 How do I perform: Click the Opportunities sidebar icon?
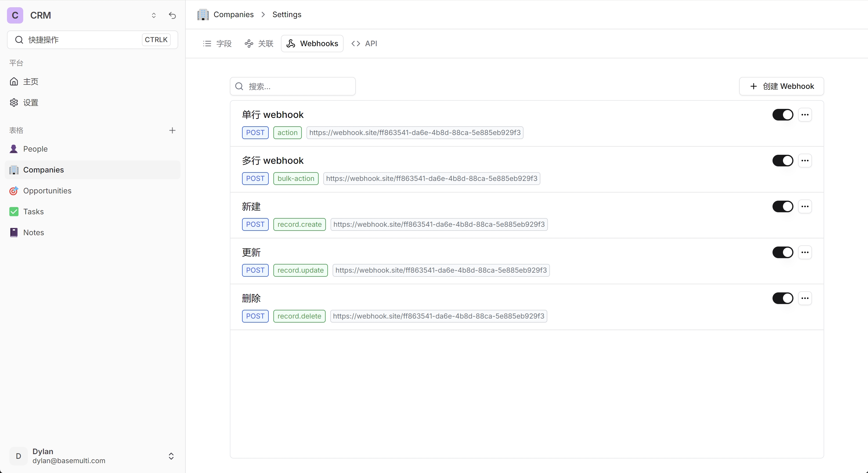click(x=13, y=190)
